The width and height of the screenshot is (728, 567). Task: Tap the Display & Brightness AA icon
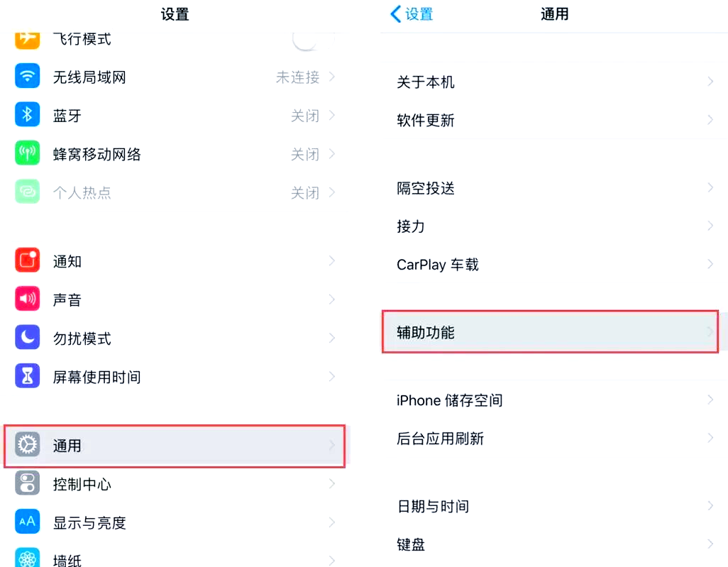point(27,522)
